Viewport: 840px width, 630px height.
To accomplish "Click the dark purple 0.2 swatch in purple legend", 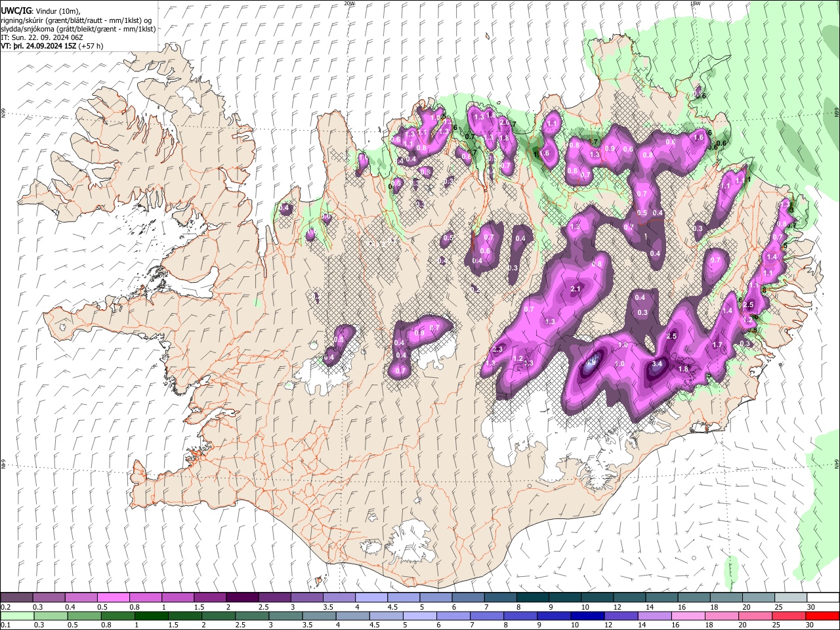I will pos(16,598).
